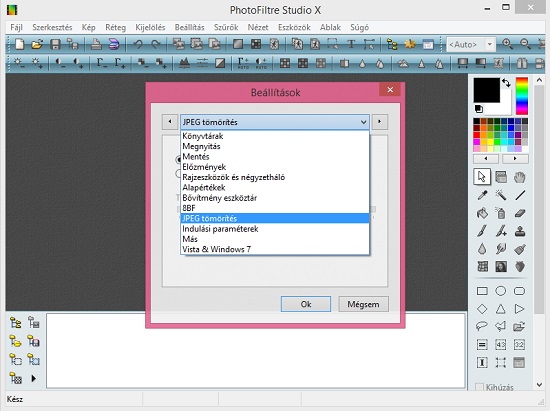Select the Spray can tool
Image resolution: width=550 pixels, height=411 pixels.
[x=501, y=213]
